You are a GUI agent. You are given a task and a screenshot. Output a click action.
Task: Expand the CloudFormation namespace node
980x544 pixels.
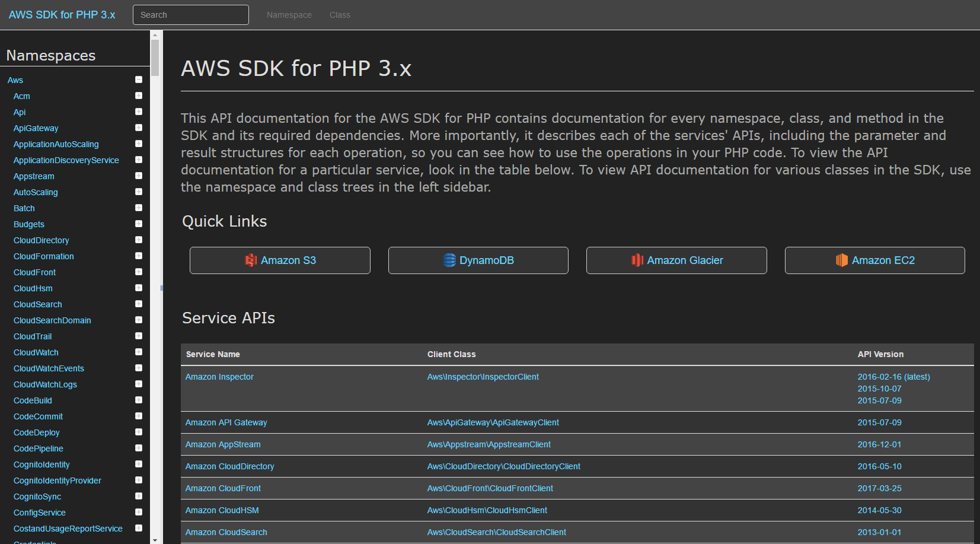tap(139, 256)
